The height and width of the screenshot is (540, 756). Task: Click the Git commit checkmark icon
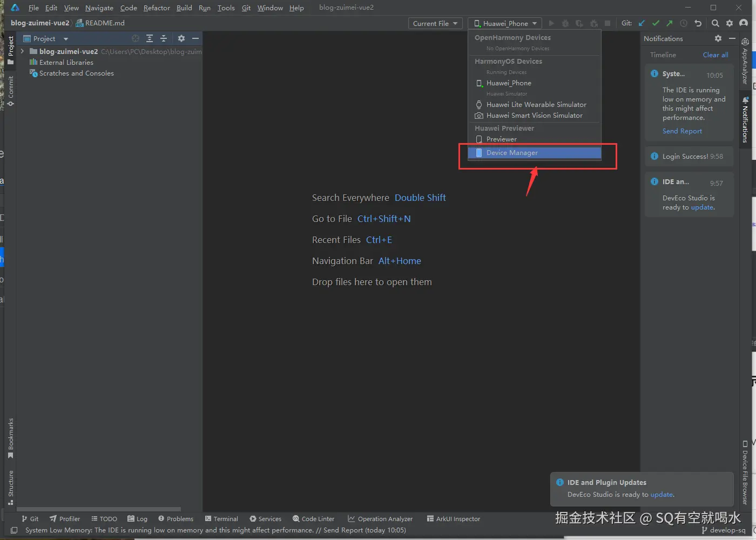(656, 23)
